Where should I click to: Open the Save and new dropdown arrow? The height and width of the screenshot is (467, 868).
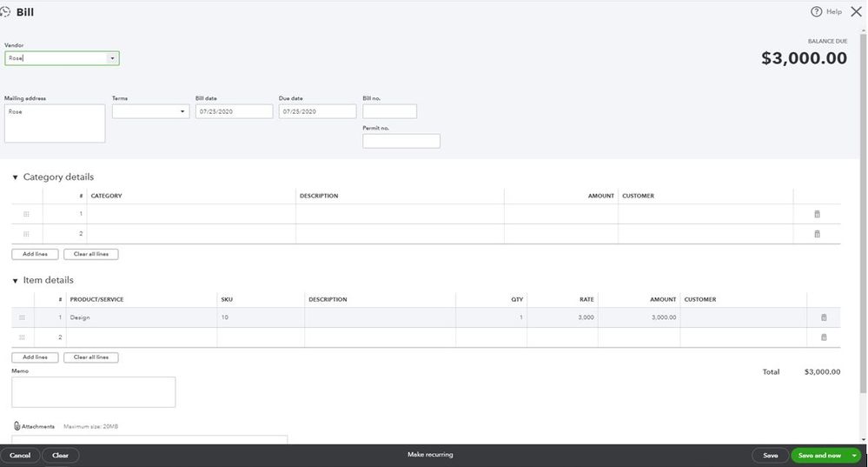coord(854,456)
